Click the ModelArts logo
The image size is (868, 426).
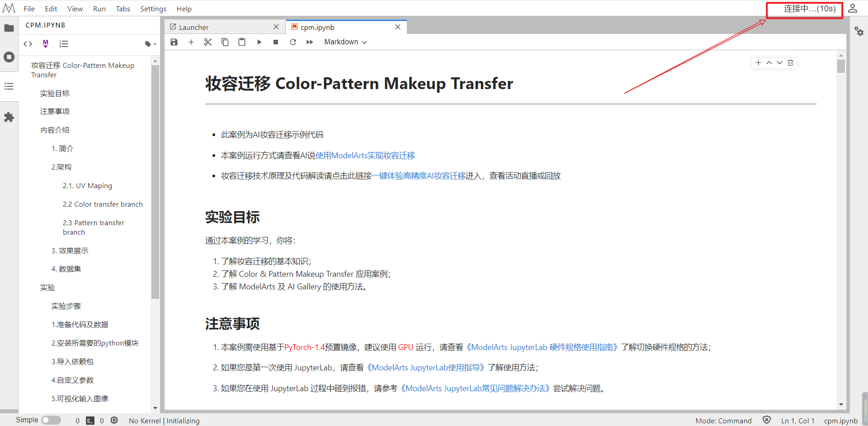pyautogui.click(x=9, y=8)
